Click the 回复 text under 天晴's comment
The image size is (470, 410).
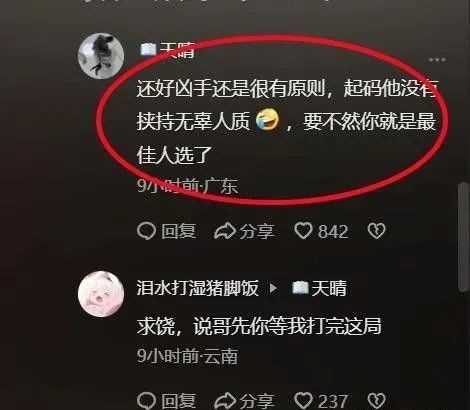click(x=179, y=231)
